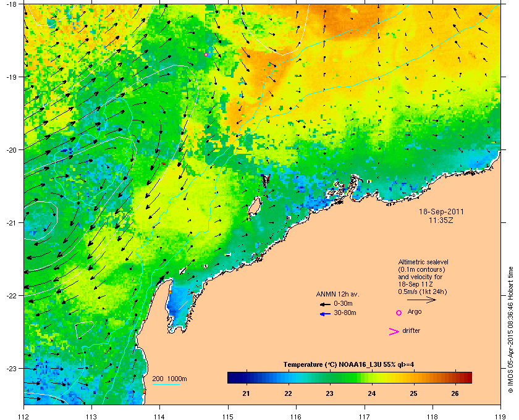Click the Temperature NOAA16_L3U colorbar title
The image size is (519, 420).
[348, 365]
